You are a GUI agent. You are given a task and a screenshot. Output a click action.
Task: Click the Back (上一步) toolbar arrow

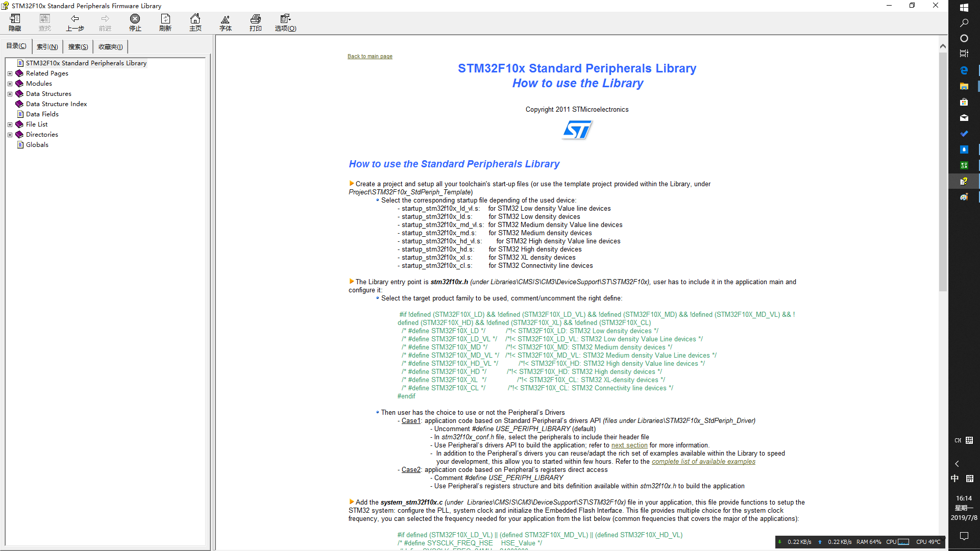[x=75, y=22]
